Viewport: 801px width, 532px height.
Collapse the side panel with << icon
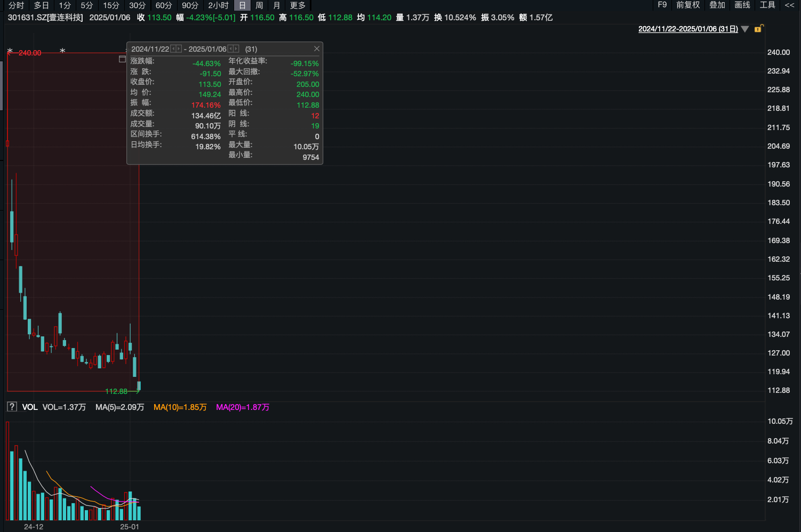click(790, 5)
